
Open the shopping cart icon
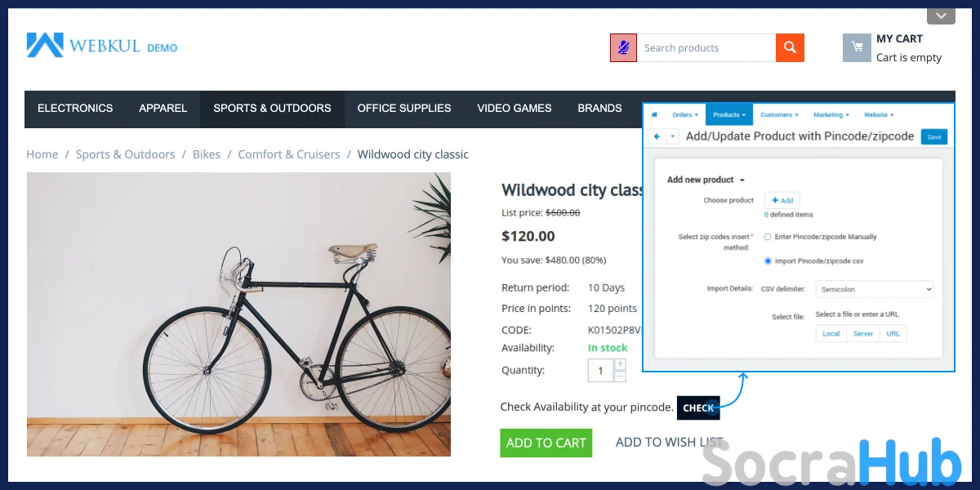(857, 47)
